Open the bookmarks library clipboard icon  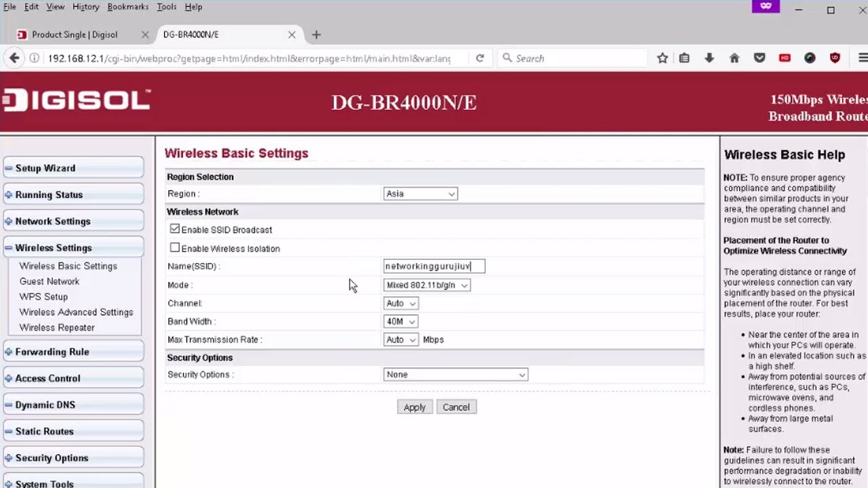684,58
